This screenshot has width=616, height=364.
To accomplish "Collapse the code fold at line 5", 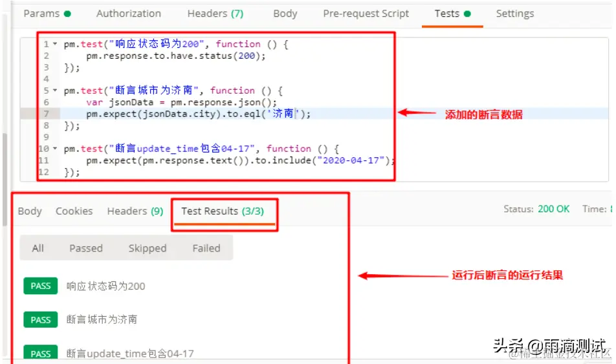I will tap(55, 91).
